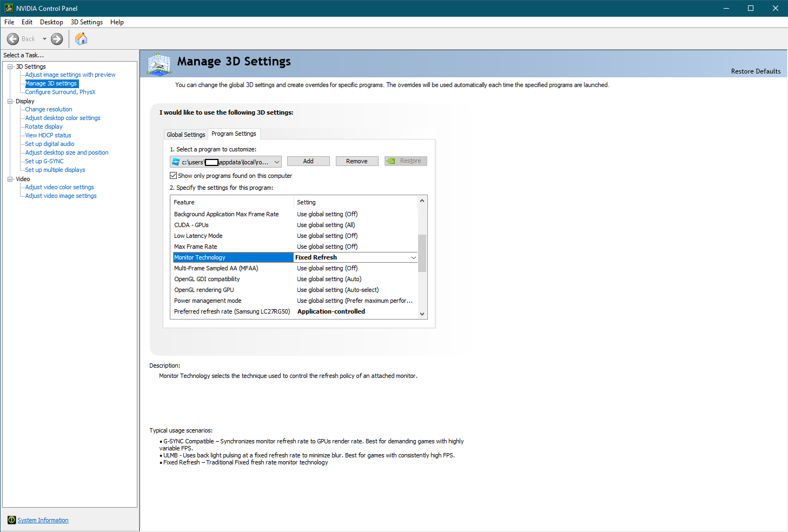Image resolution: width=788 pixels, height=532 pixels.
Task: Click the NVIDIA Control Panel title bar icon
Action: point(9,8)
